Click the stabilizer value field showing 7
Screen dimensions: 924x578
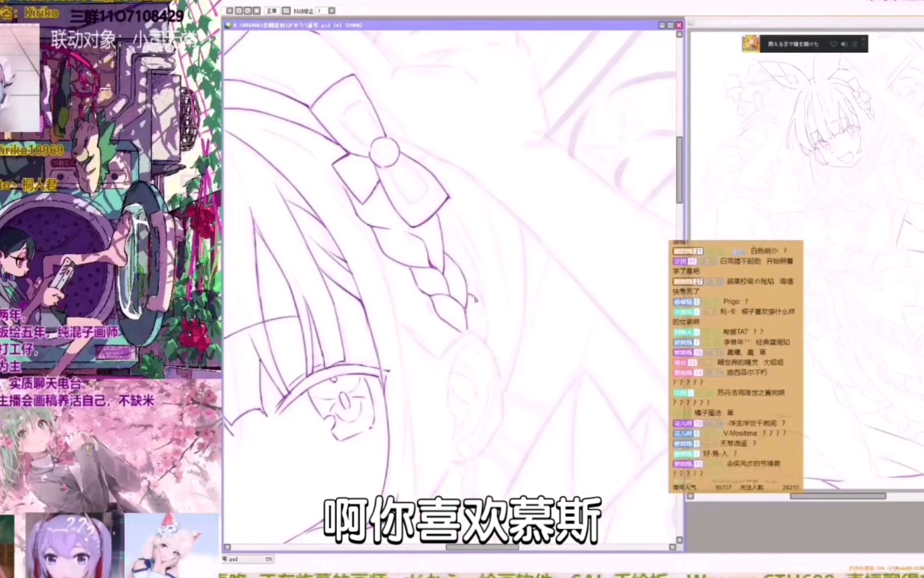[321, 11]
